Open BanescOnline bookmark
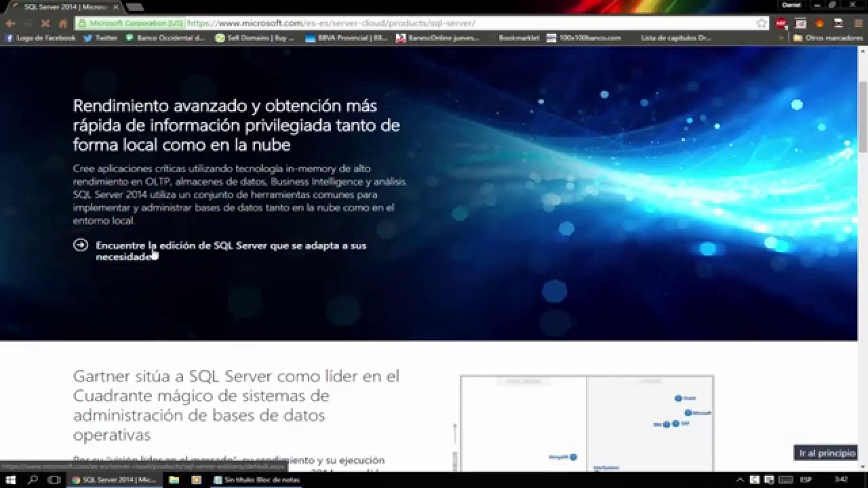 pyautogui.click(x=437, y=38)
